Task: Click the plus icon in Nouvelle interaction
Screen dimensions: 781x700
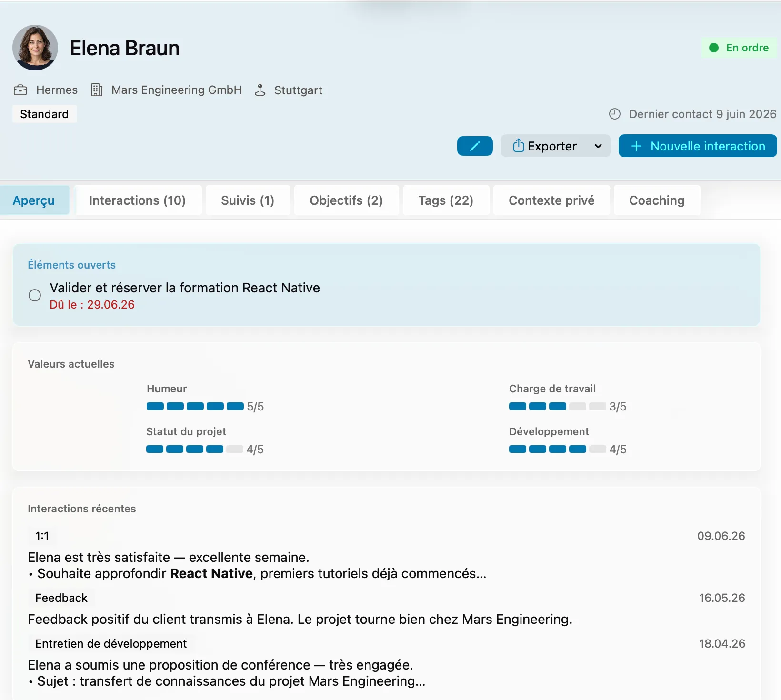Action: click(636, 146)
